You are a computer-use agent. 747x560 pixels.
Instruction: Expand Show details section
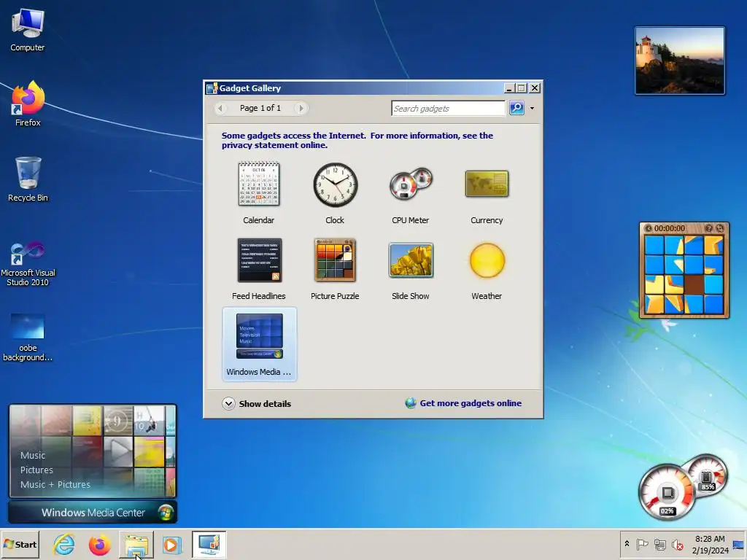pos(256,403)
